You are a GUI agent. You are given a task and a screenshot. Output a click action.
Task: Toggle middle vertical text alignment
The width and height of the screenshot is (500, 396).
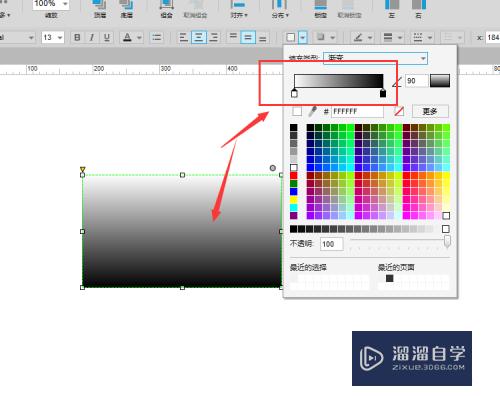click(248, 37)
